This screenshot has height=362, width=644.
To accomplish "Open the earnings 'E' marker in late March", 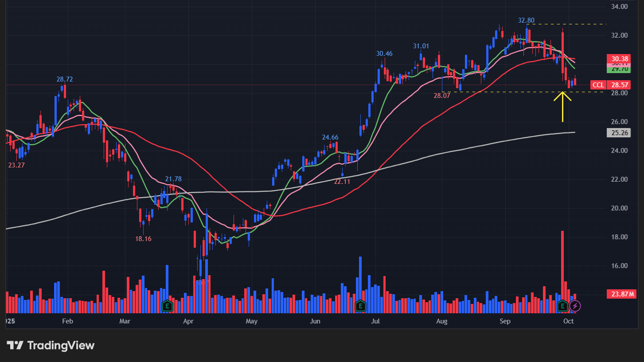I will coord(167,305).
